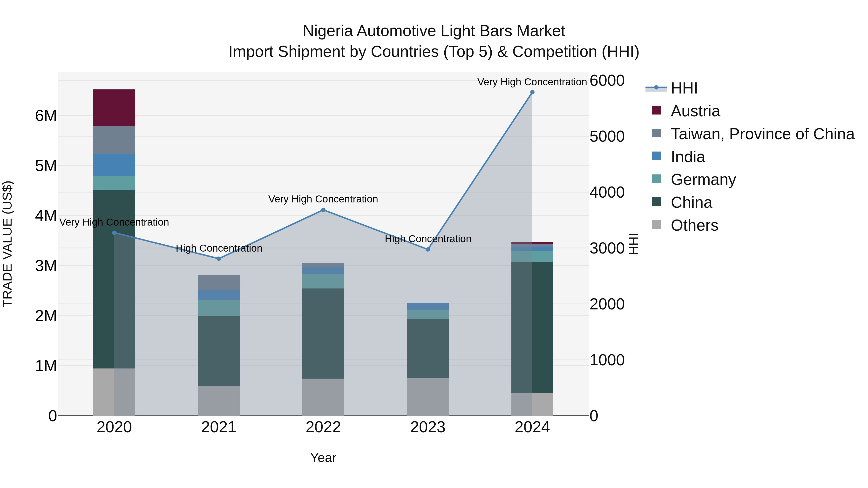868x488 pixels.
Task: Click the Others segment of 2022 bar
Action: (x=323, y=397)
